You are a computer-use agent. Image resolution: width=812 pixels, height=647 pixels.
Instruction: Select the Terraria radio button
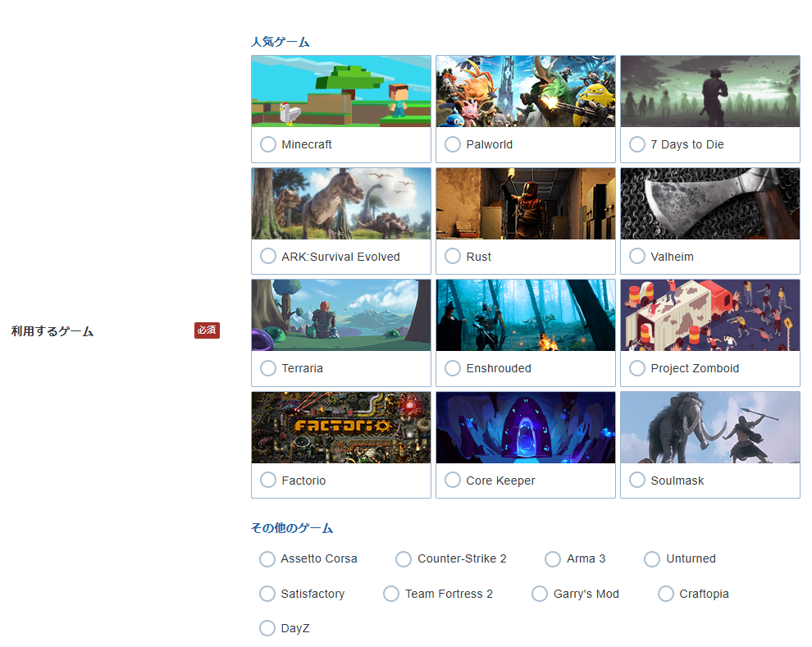(x=267, y=368)
